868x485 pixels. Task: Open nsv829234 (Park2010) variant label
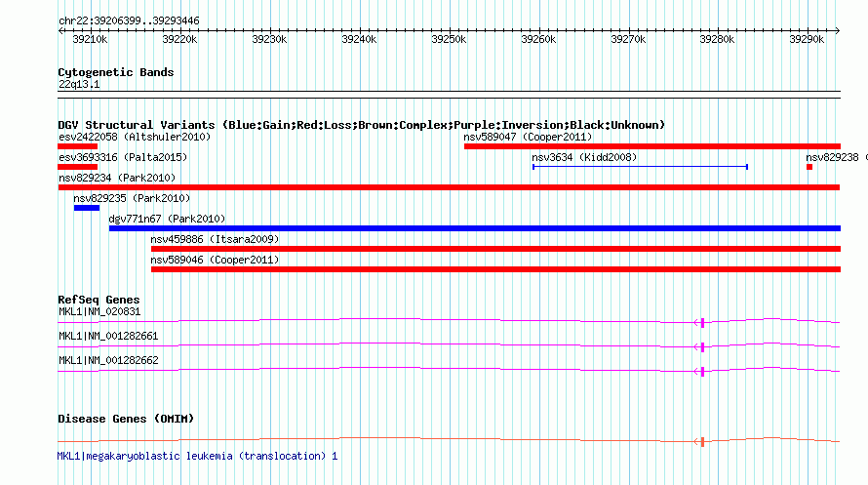pyautogui.click(x=117, y=178)
